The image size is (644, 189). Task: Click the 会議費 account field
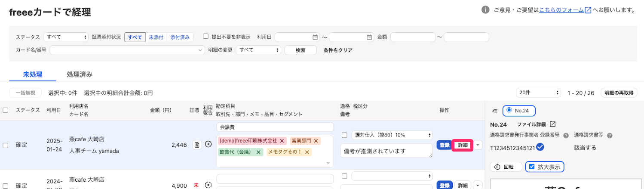point(275,127)
